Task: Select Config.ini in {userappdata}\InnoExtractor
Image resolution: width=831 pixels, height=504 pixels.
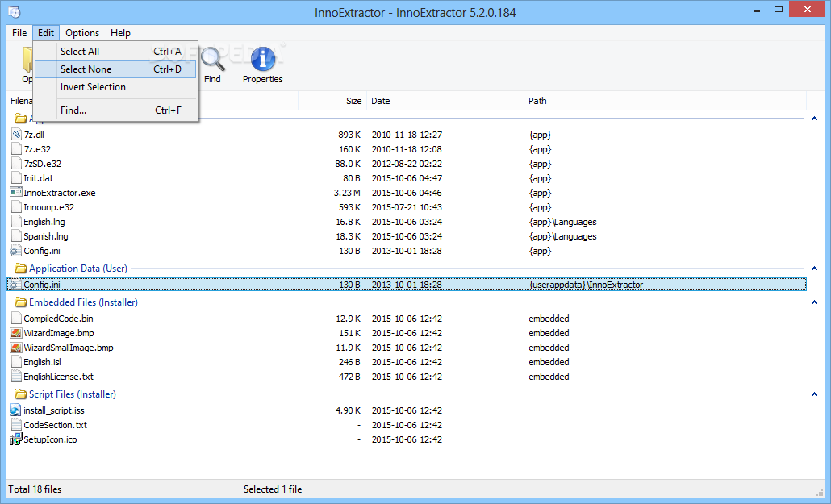Action: pos(407,285)
